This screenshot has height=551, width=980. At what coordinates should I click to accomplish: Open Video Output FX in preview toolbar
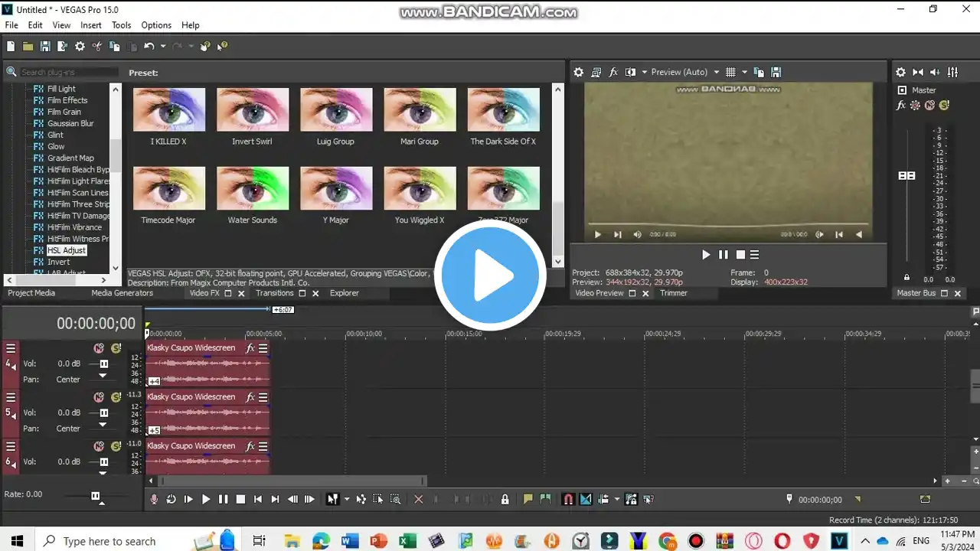613,72
